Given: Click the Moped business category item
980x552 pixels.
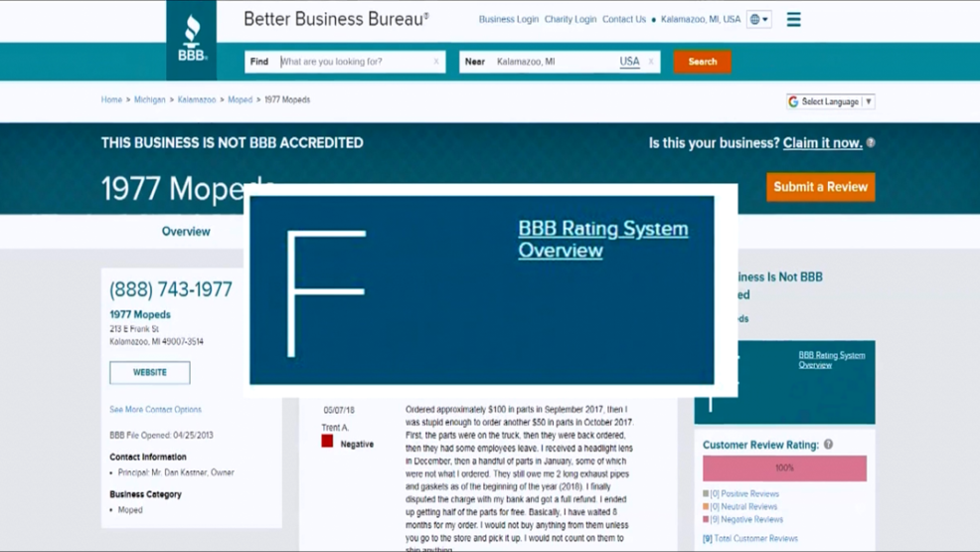Looking at the screenshot, I should pos(130,510).
